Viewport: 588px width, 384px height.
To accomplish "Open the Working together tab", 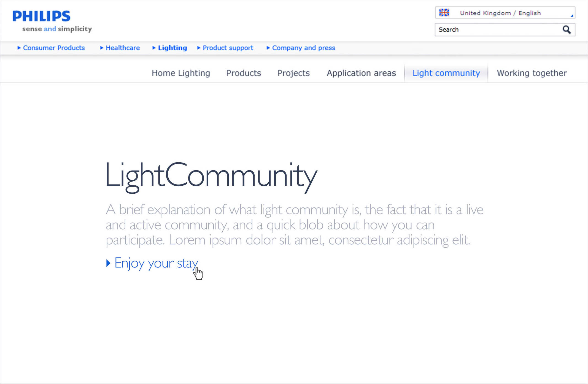I will click(x=532, y=73).
